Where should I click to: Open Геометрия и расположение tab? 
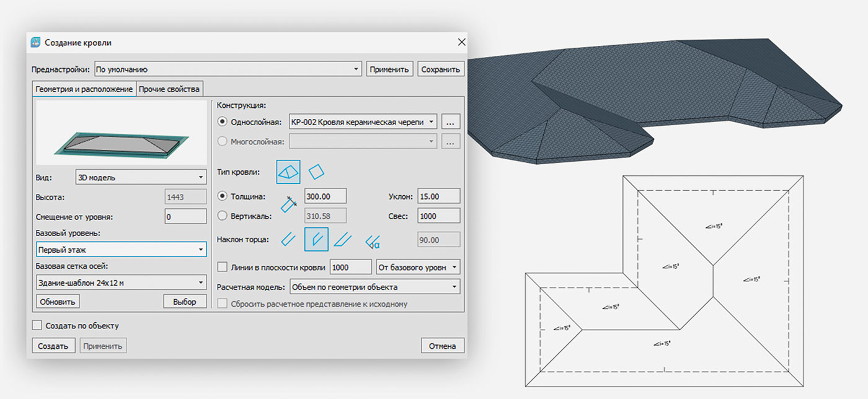click(84, 89)
